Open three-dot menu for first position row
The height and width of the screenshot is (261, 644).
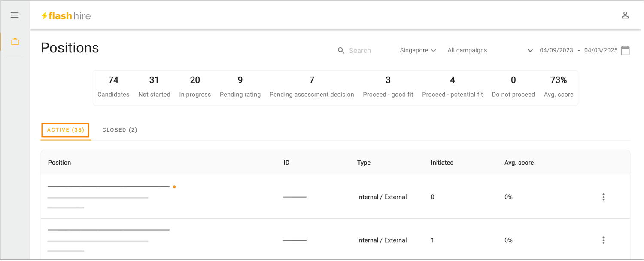[603, 197]
